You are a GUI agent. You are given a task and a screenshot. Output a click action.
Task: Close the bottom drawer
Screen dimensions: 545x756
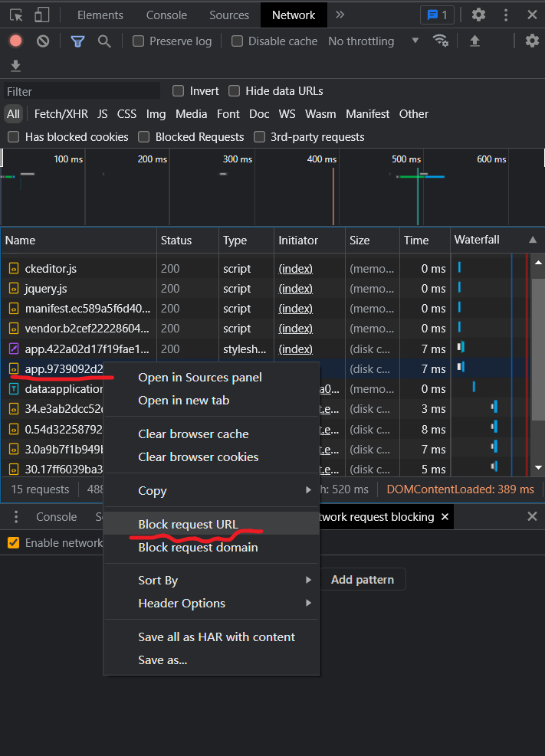[532, 517]
